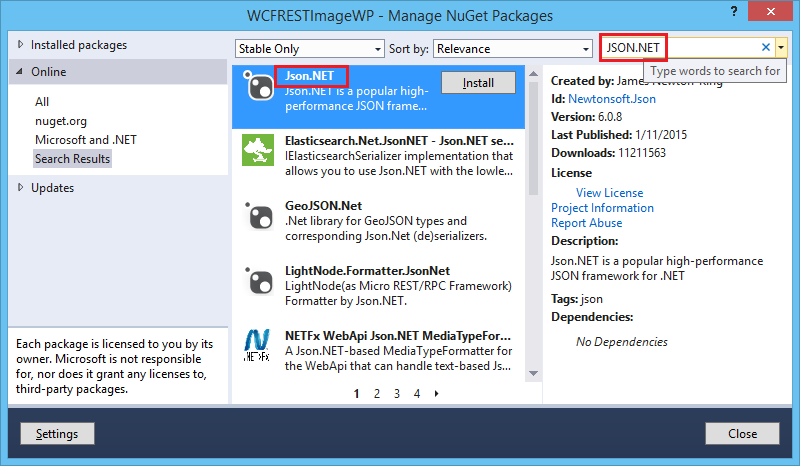Open the Newtonsoft.Json Id link
Viewport: 800px width, 466px height.
pyautogui.click(x=612, y=99)
